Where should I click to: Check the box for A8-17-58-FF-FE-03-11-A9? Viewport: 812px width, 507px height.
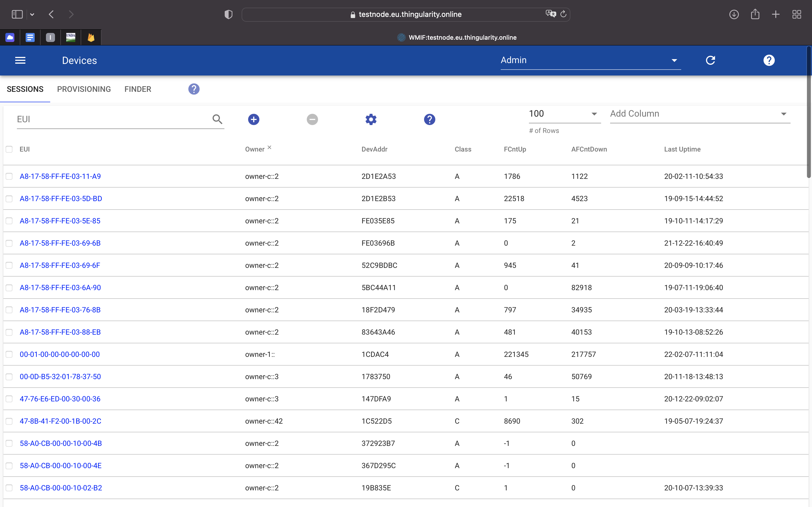[9, 176]
